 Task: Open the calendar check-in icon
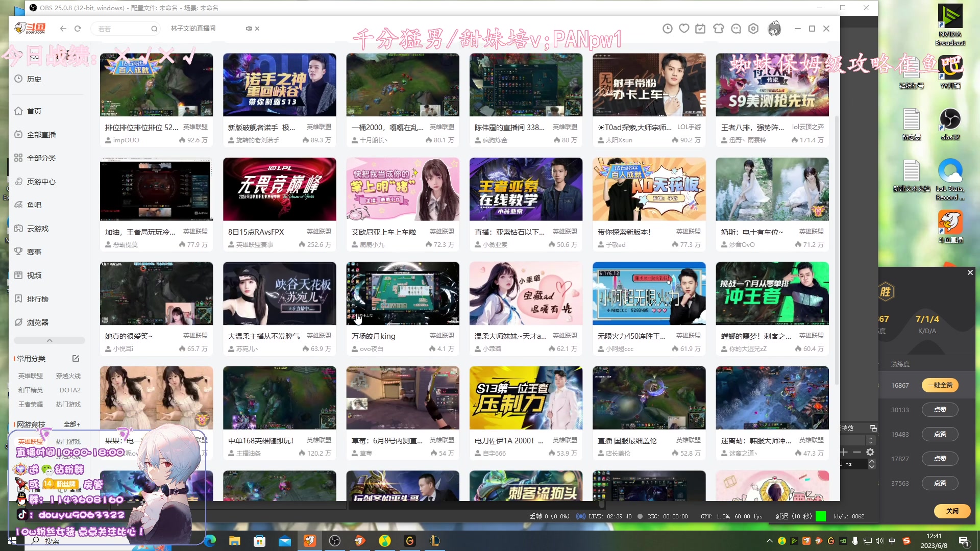coord(700,29)
